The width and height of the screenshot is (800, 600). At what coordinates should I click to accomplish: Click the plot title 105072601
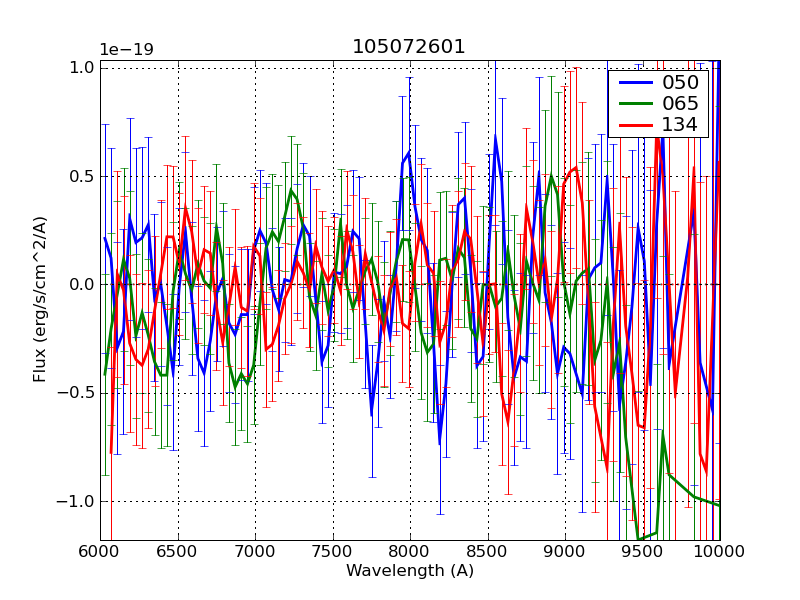click(409, 47)
